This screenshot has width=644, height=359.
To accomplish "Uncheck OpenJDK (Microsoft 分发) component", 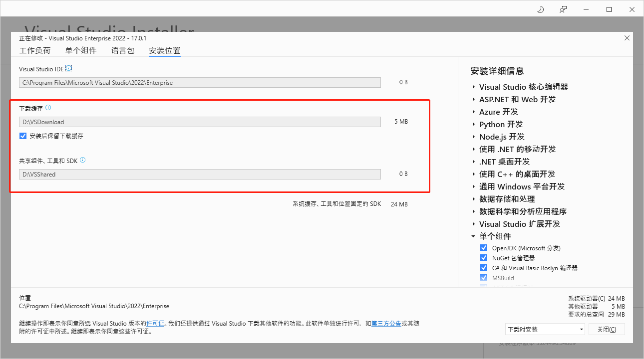I will click(483, 247).
